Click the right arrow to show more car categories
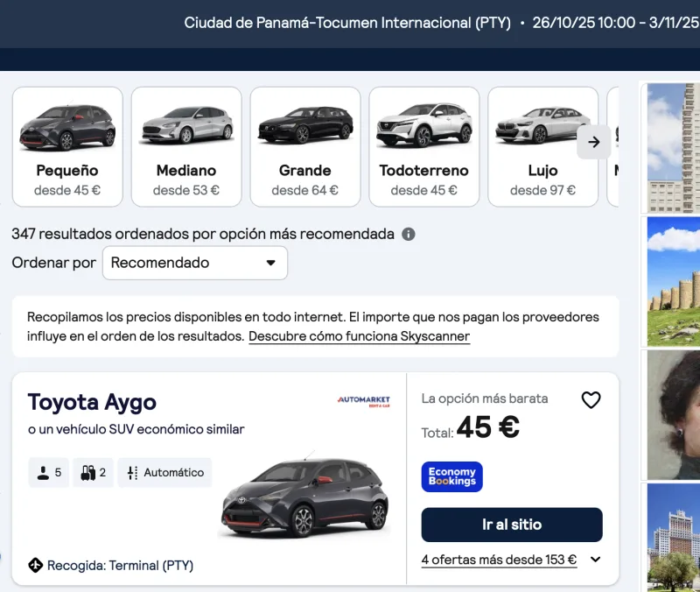Viewport: 700px width, 592px height. click(x=594, y=142)
